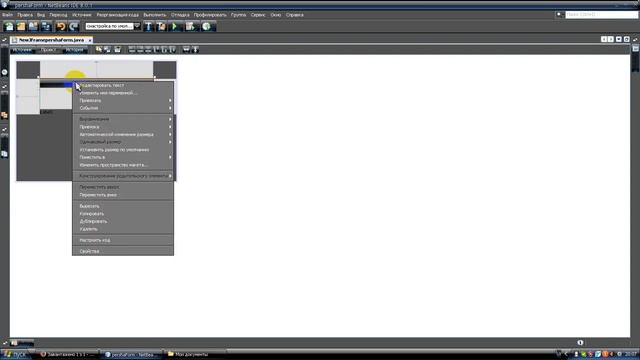The height and width of the screenshot is (360, 640).
Task: Choose Изменить пространство макета option
Action: (123, 165)
